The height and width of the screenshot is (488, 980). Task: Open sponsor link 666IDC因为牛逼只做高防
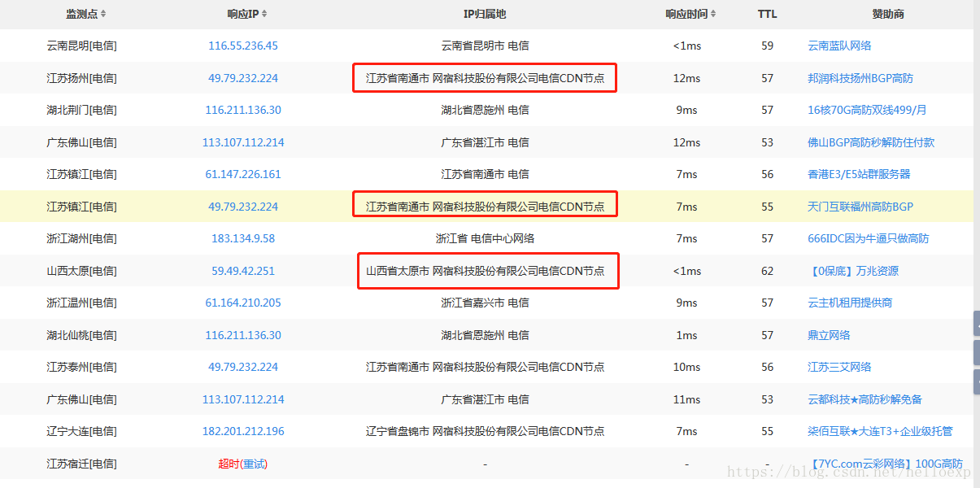[869, 238]
